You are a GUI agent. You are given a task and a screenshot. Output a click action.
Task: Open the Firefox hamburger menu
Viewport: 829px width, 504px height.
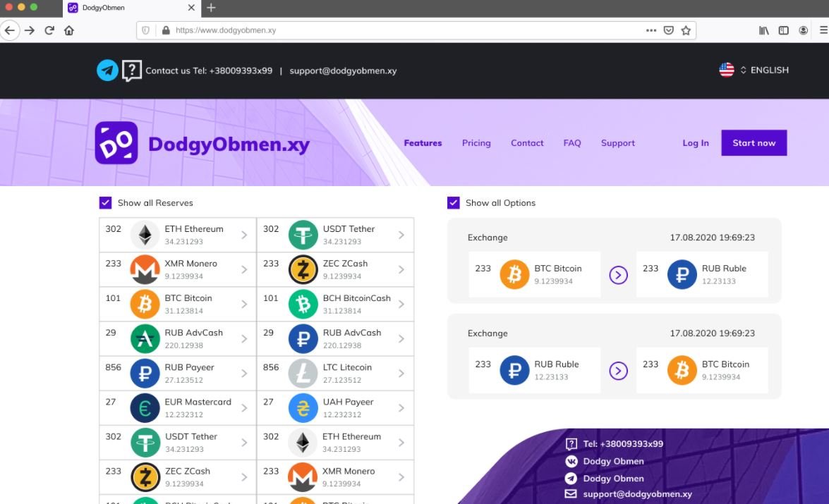(x=823, y=30)
